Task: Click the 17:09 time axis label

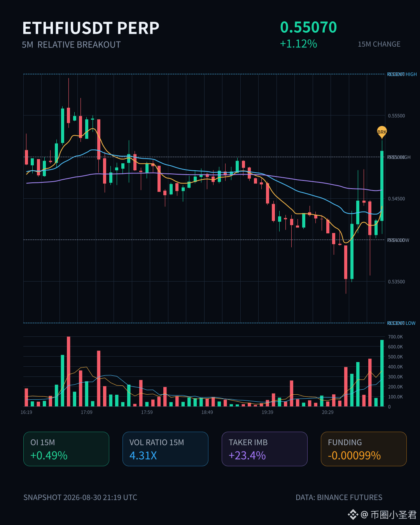Action: (x=87, y=412)
